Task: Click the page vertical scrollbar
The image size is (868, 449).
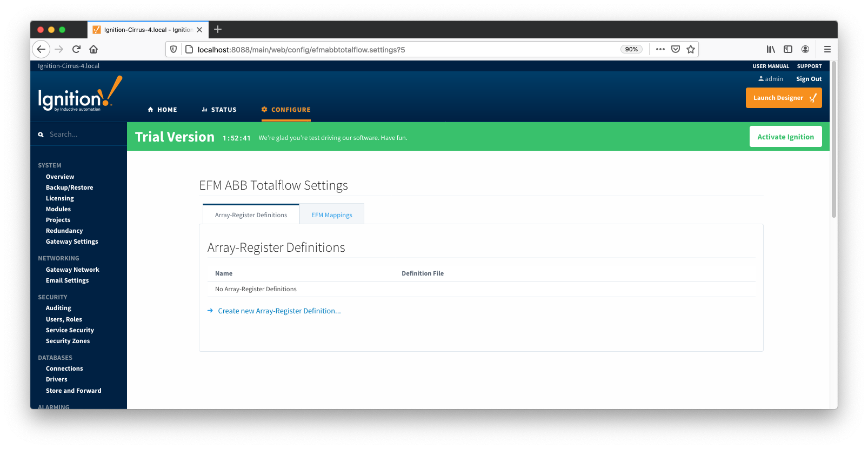Action: [x=834, y=140]
